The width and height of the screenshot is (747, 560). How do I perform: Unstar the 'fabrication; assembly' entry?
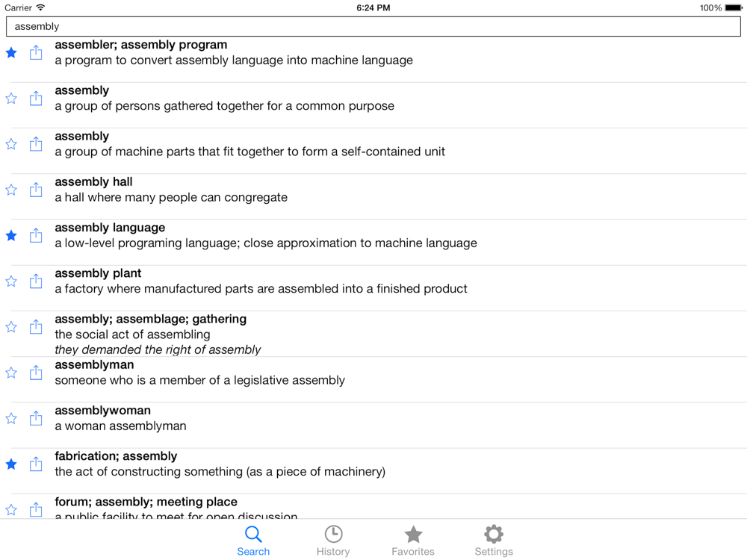11,464
